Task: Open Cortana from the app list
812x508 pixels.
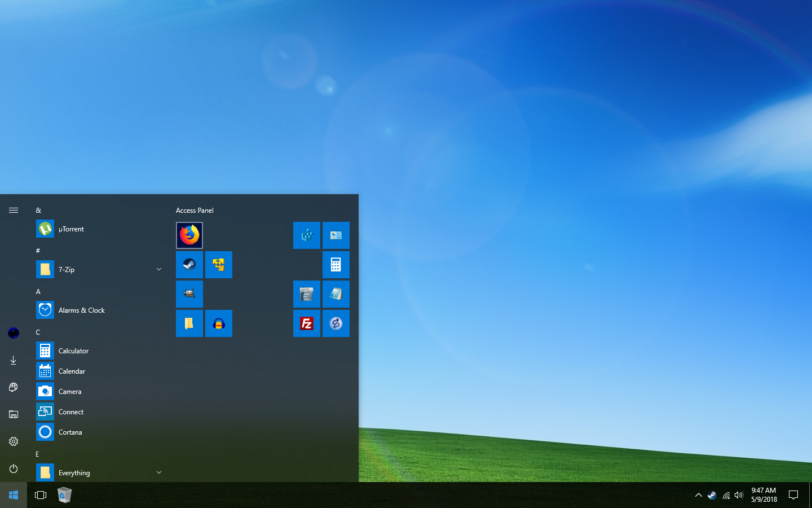Action: tap(99, 432)
